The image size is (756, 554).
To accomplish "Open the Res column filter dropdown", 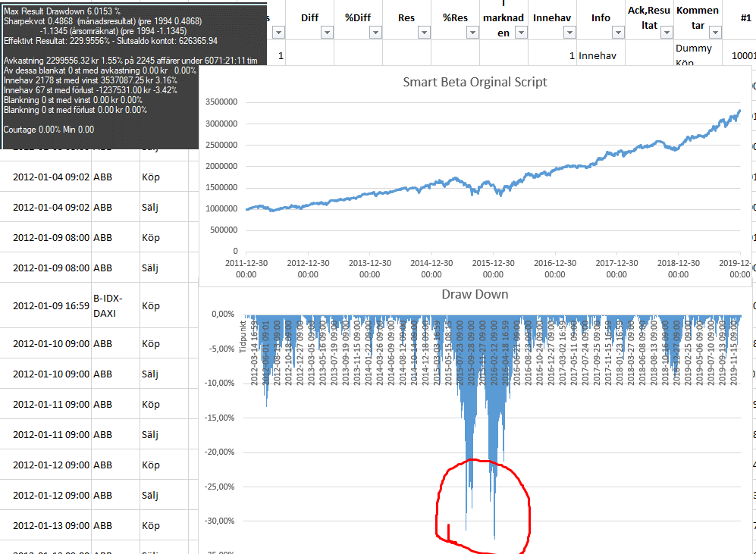I will click(x=424, y=32).
